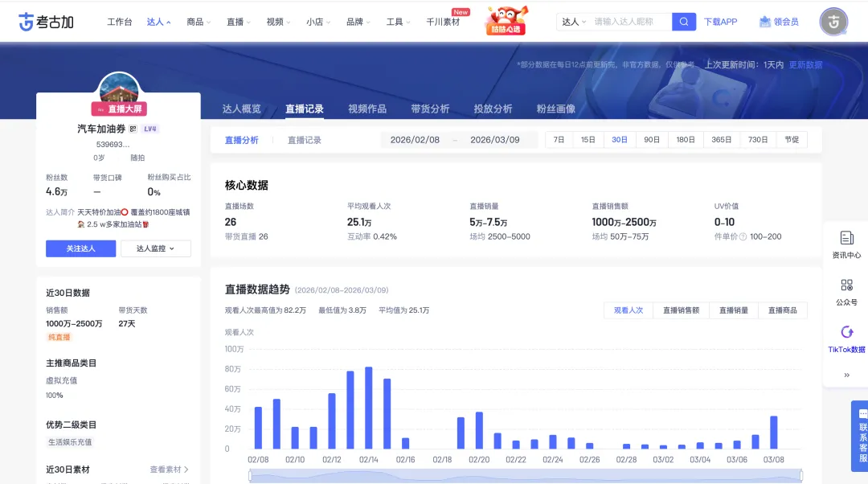Click the 关注达人 button
868x484 pixels.
coord(80,248)
